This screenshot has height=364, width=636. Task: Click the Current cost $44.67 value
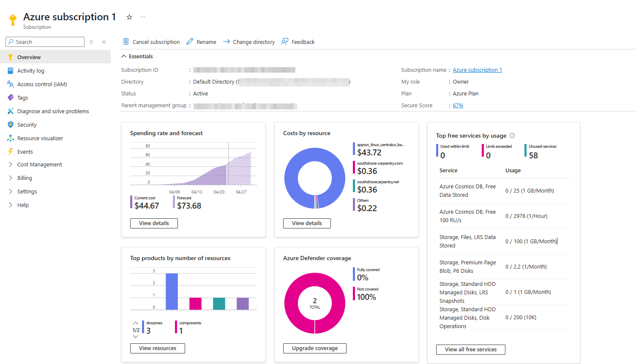(x=147, y=206)
